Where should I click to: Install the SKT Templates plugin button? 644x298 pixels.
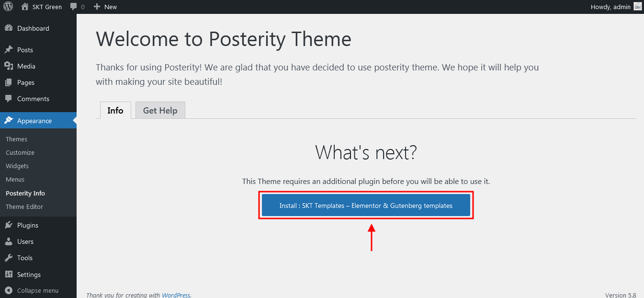366,206
